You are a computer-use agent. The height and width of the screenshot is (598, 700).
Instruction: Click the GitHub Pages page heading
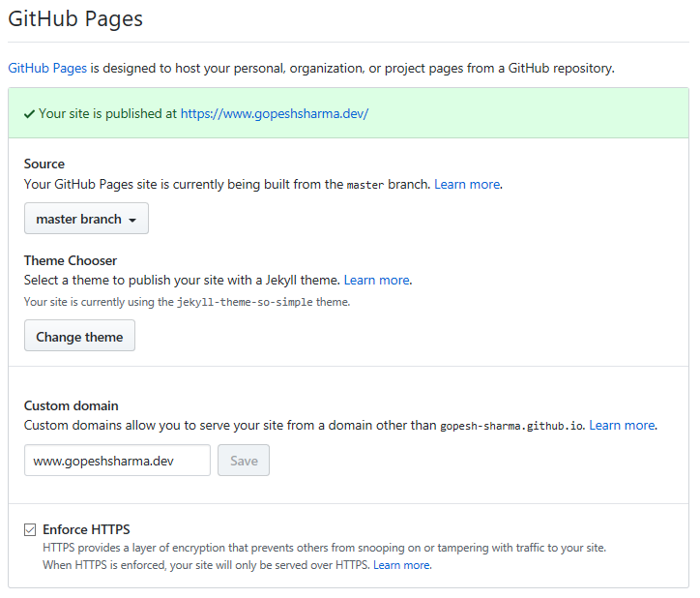tap(75, 19)
